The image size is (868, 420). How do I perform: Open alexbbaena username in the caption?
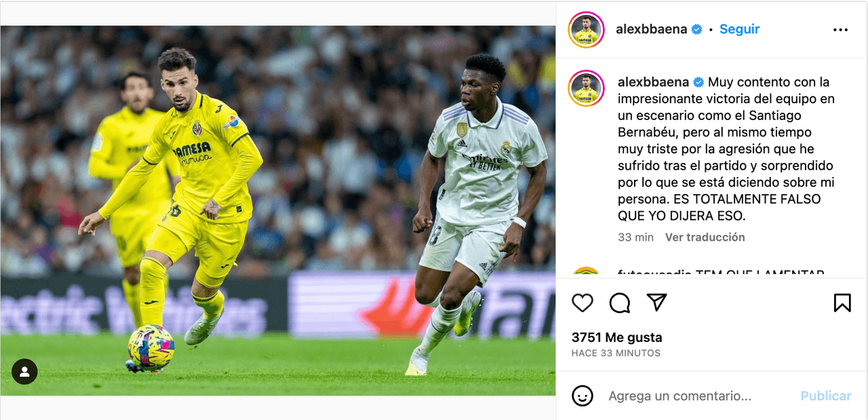pyautogui.click(x=654, y=82)
